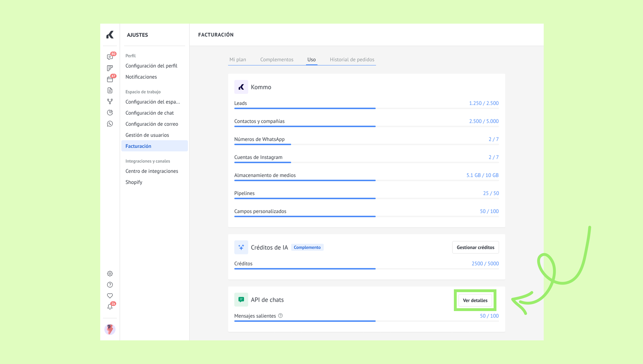Image resolution: width=643 pixels, height=364 pixels.
Task: Click the Pipelines 25 / 50 value
Action: pyautogui.click(x=491, y=193)
